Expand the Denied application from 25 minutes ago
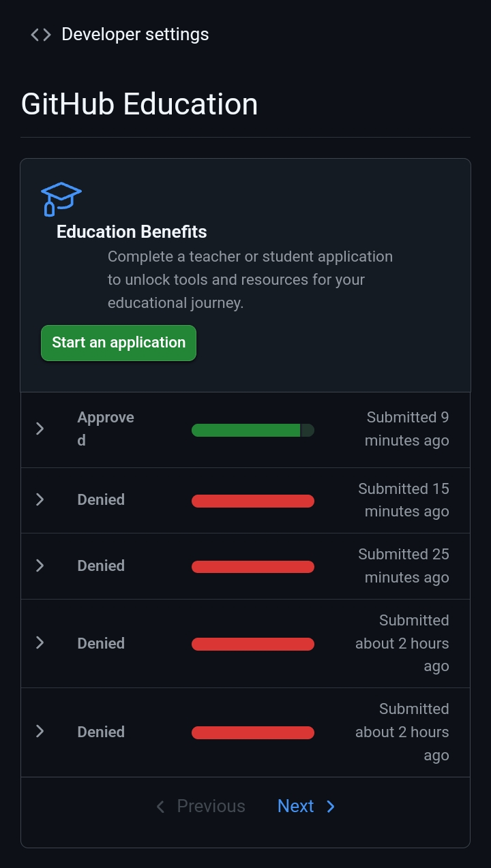 40,565
